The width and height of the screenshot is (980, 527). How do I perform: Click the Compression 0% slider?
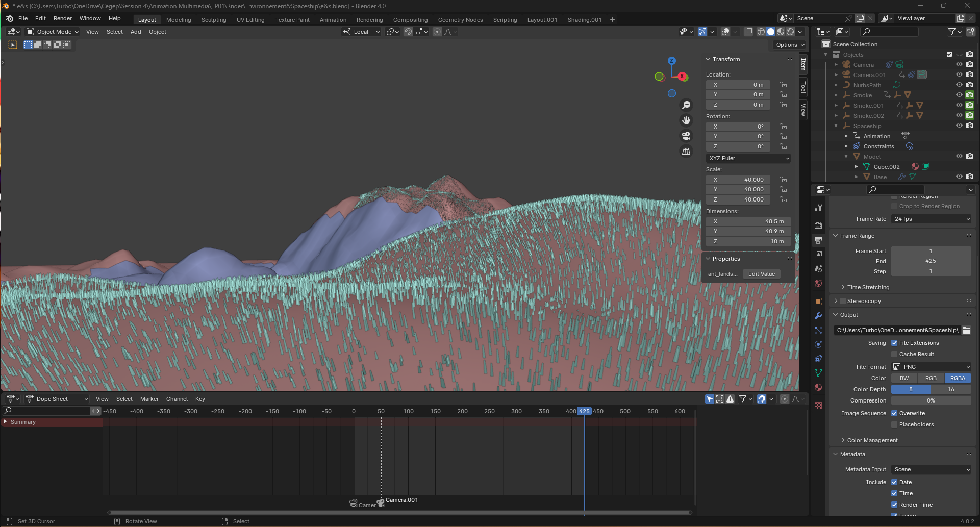pos(931,400)
